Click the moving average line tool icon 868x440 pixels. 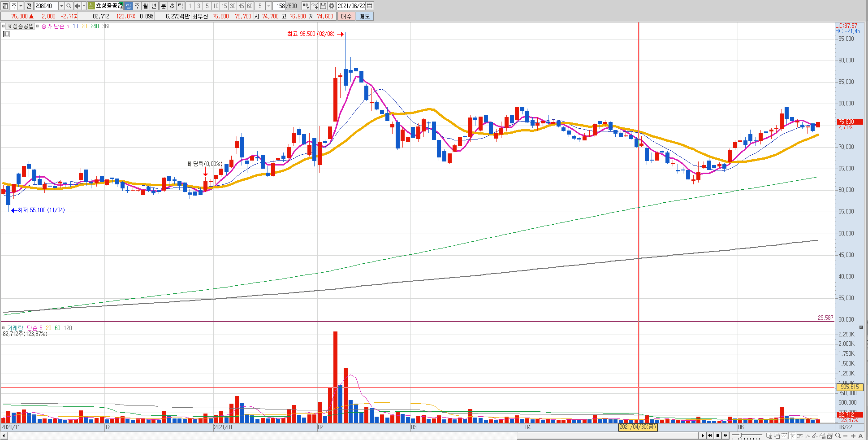(799, 436)
